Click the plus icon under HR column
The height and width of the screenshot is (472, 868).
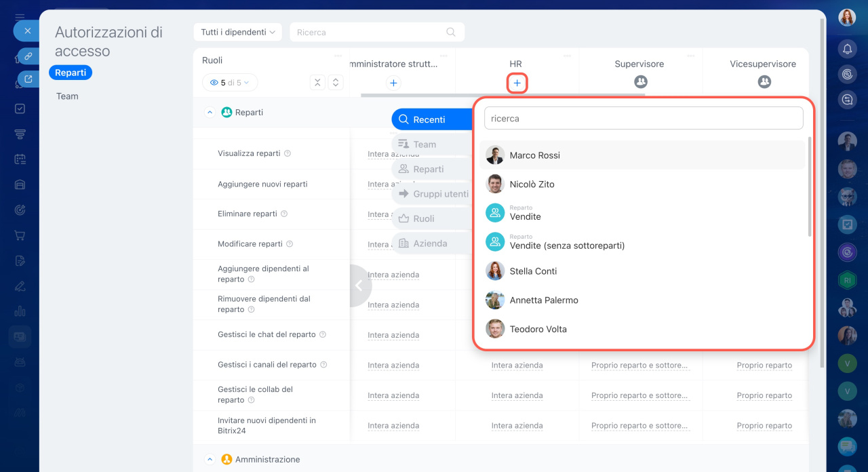pos(517,83)
